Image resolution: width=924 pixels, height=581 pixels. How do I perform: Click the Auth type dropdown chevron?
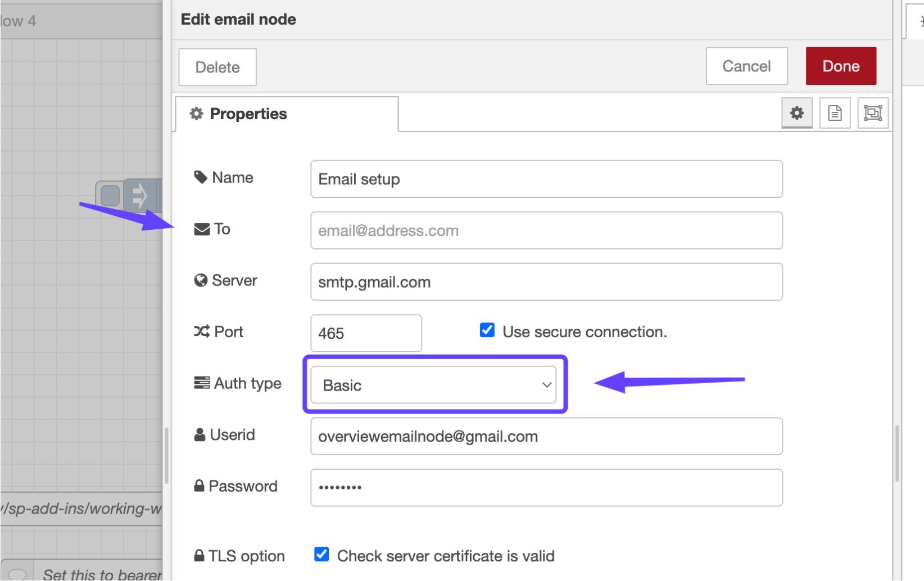(546, 385)
